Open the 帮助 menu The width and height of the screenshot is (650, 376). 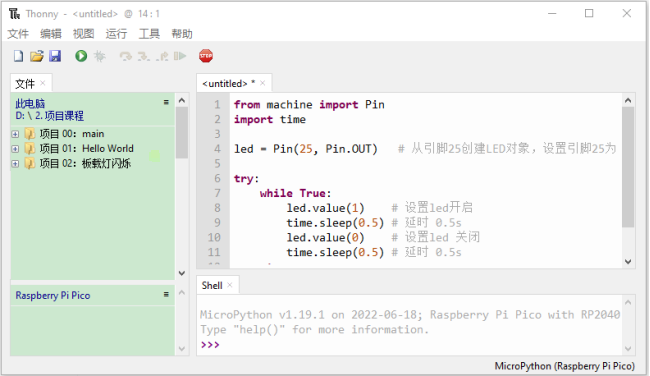click(182, 34)
